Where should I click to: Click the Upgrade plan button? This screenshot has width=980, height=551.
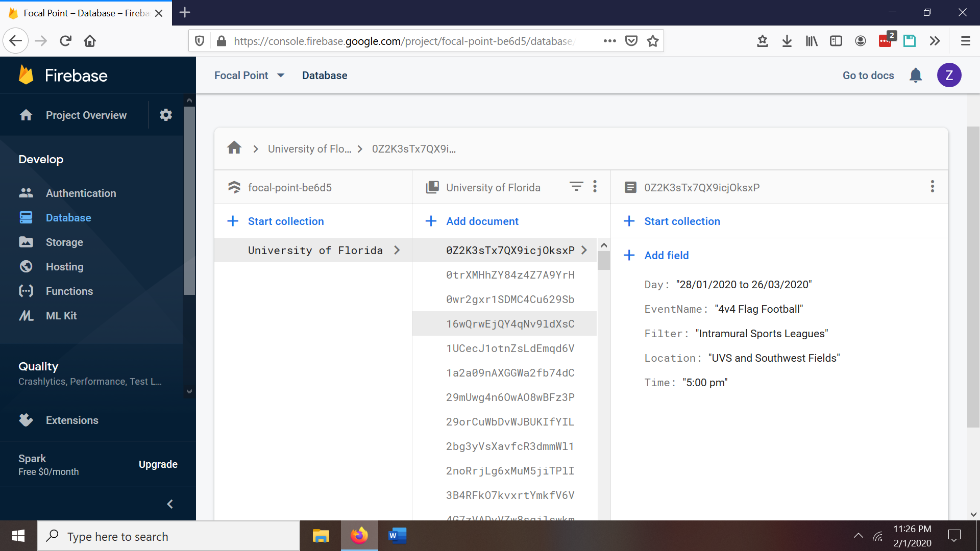158,465
